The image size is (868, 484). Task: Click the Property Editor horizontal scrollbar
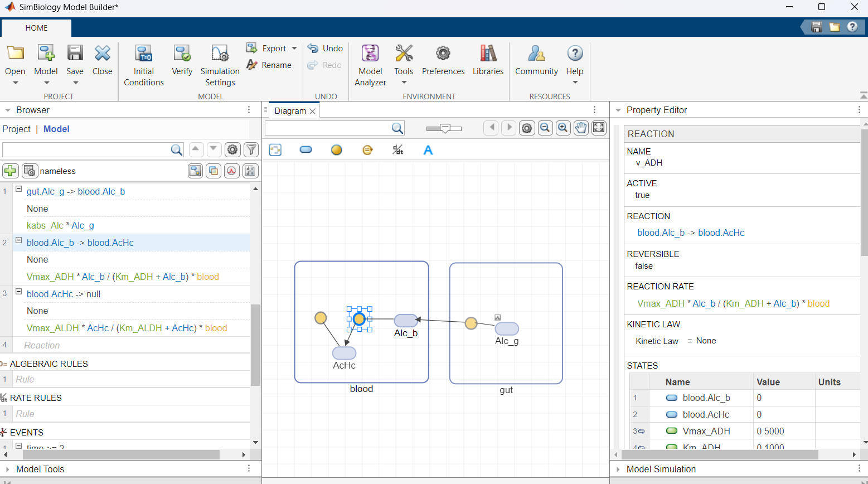click(719, 454)
